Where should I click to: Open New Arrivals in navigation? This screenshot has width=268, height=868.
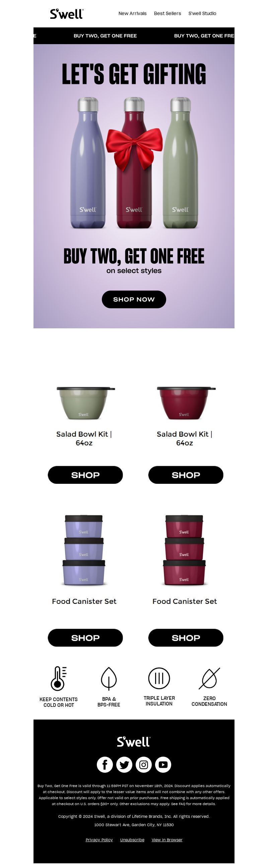pyautogui.click(x=132, y=13)
